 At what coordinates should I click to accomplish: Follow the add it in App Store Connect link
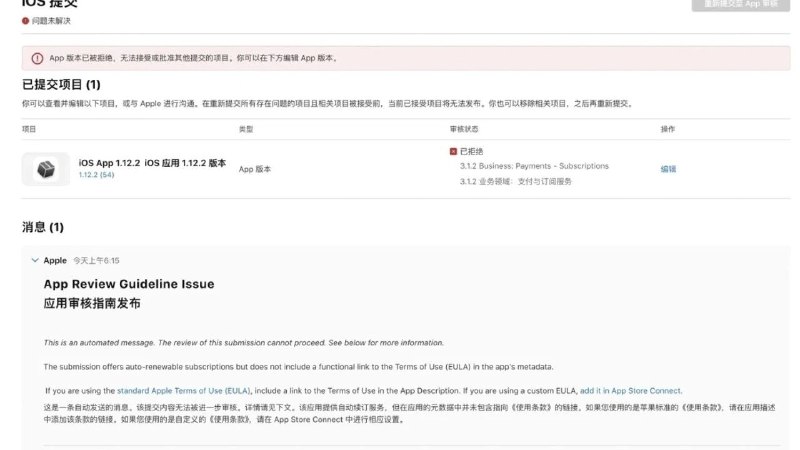click(630, 391)
